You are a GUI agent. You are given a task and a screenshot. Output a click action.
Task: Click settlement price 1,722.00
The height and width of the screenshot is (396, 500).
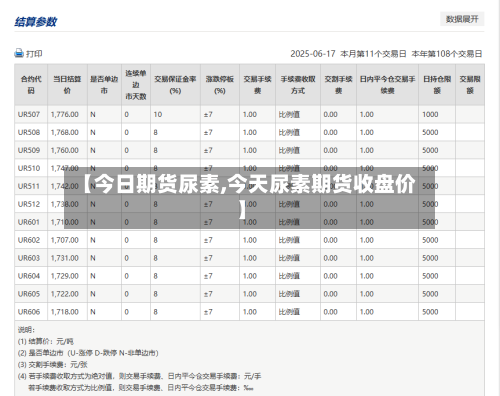click(65, 294)
